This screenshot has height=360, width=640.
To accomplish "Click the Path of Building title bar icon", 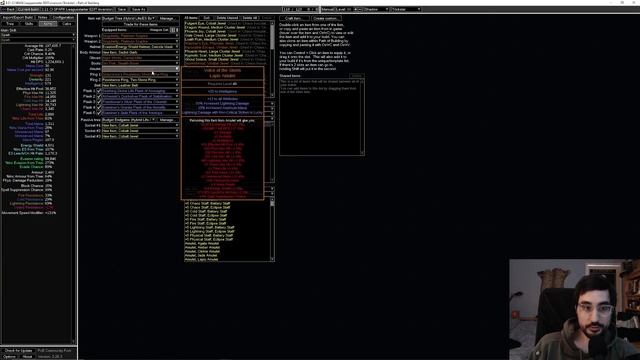I will pos(2,2).
